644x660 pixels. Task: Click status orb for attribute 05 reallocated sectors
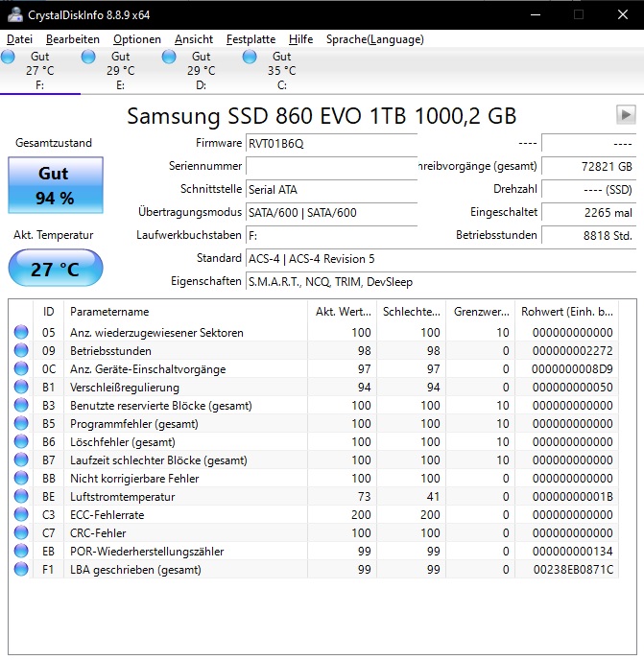tap(21, 332)
